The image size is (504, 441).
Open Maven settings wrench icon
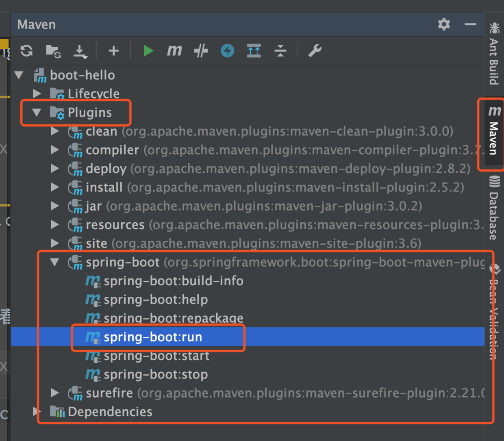pos(315,51)
